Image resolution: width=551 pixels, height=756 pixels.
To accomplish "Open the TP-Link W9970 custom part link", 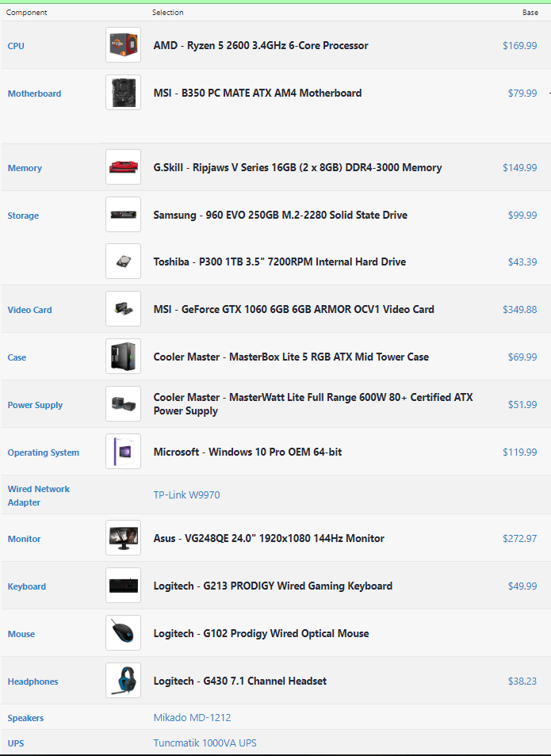I will 187,494.
